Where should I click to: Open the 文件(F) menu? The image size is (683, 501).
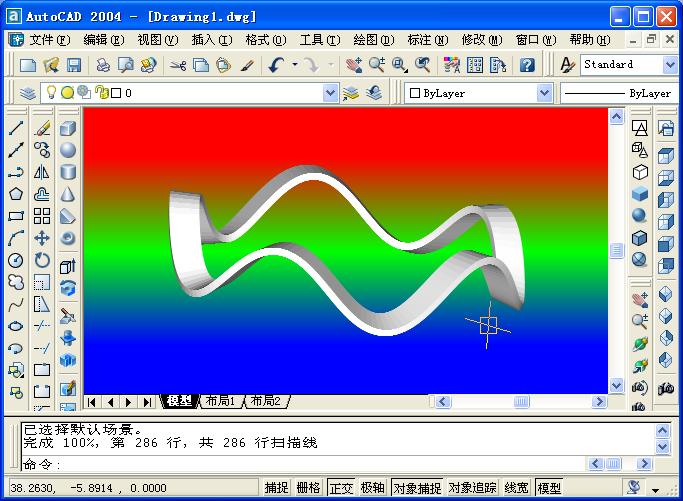pyautogui.click(x=50, y=40)
